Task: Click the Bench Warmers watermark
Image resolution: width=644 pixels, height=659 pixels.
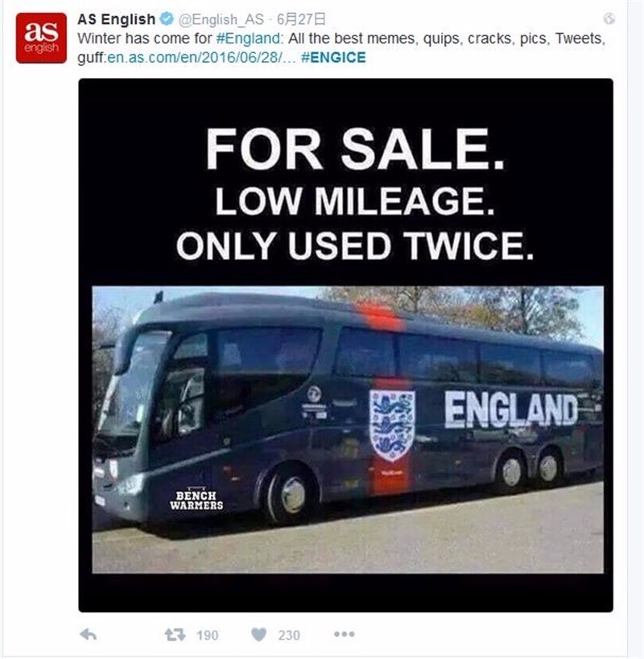Action: (x=196, y=500)
